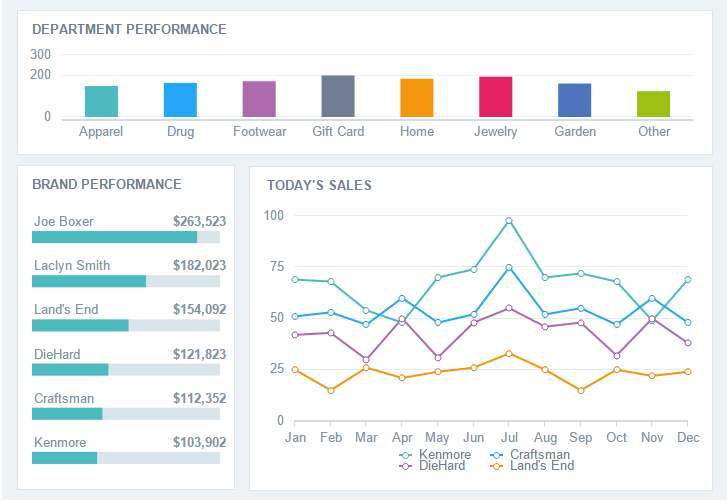Image resolution: width=727 pixels, height=502 pixels.
Task: Click the Craftsman July data point
Action: click(x=509, y=267)
